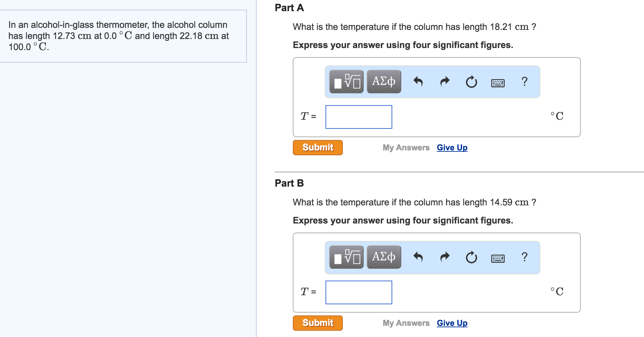
Task: Click the T= answer box in Part B
Action: tap(359, 292)
